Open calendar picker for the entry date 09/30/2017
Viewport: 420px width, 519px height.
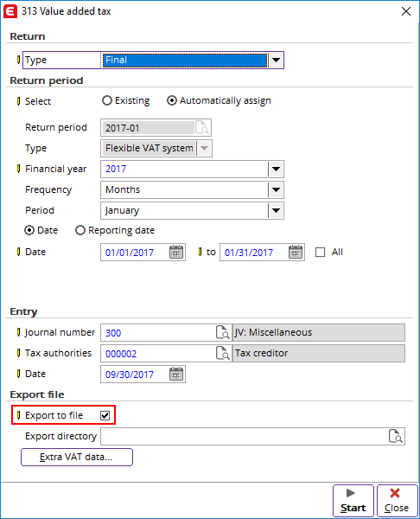176,374
